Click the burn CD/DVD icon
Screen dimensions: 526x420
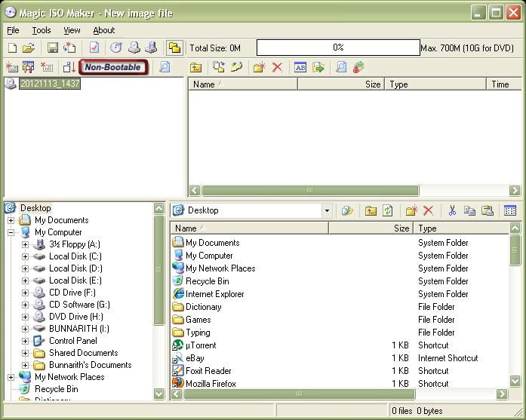click(116, 48)
